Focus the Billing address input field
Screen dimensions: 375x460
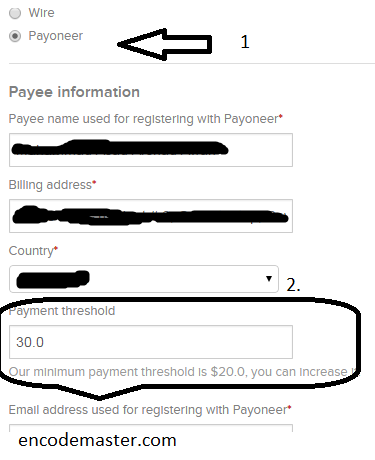point(151,216)
